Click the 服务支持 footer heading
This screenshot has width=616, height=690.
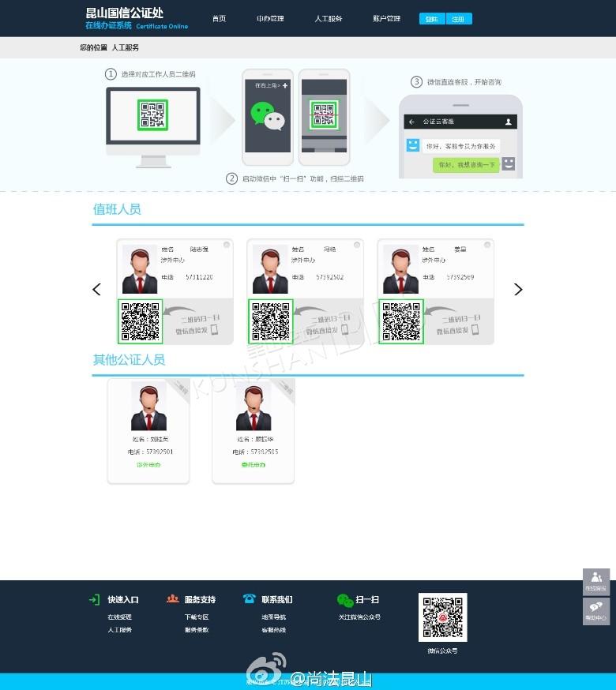[200, 599]
